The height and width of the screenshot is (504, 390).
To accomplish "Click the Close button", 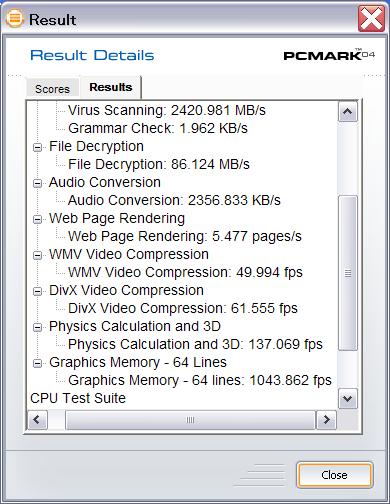I will [334, 475].
